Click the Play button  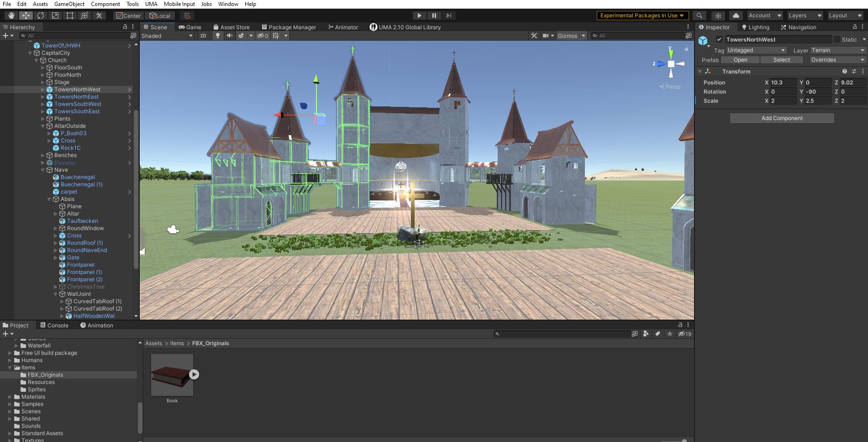click(419, 16)
